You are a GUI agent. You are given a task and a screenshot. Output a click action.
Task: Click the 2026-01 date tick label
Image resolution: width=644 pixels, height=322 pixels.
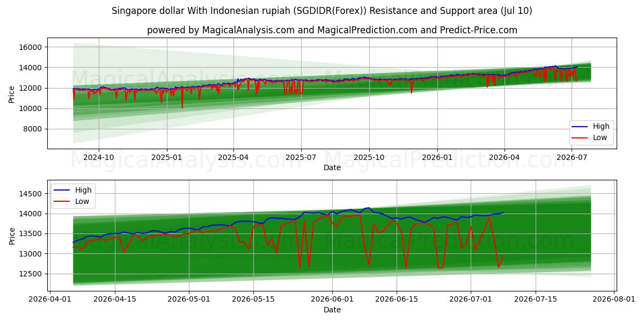click(437, 158)
